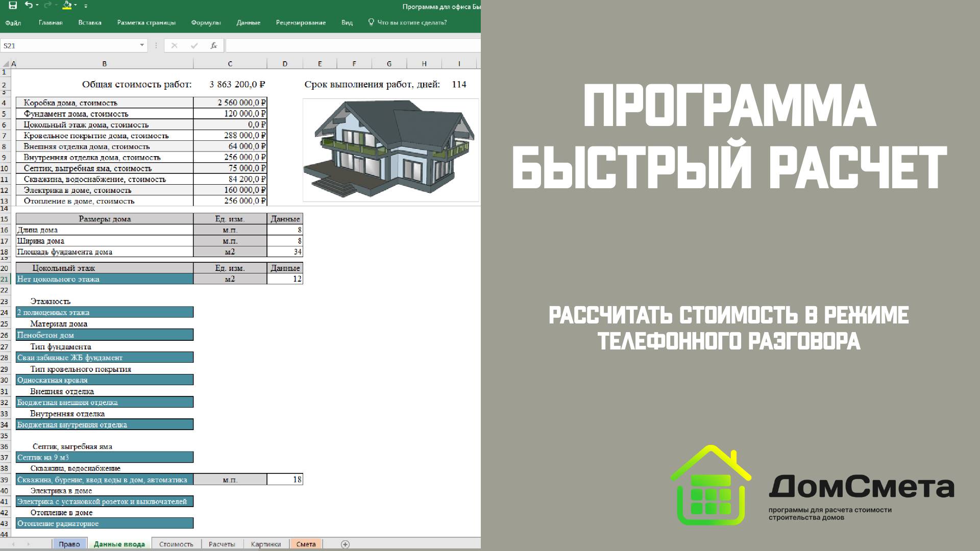Image resolution: width=980 pixels, height=551 pixels.
Task: Click the Save icon in quick access toolbar
Action: [x=13, y=6]
